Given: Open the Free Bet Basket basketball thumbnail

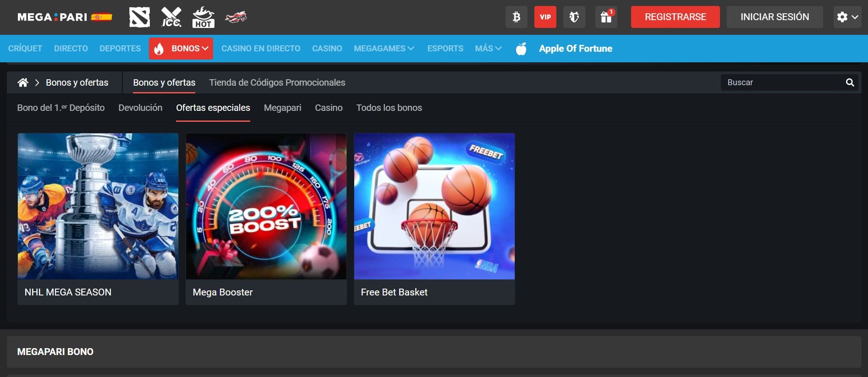Looking at the screenshot, I should [434, 206].
